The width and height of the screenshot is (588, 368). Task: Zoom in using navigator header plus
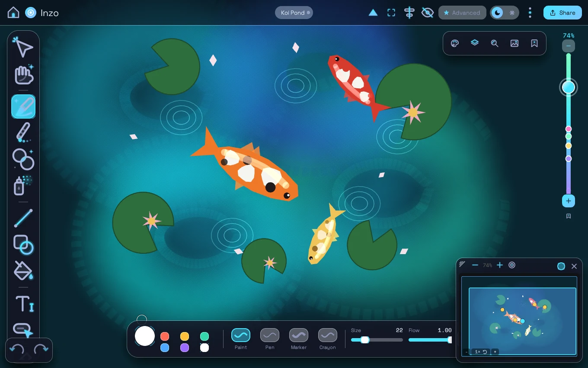[500, 265]
